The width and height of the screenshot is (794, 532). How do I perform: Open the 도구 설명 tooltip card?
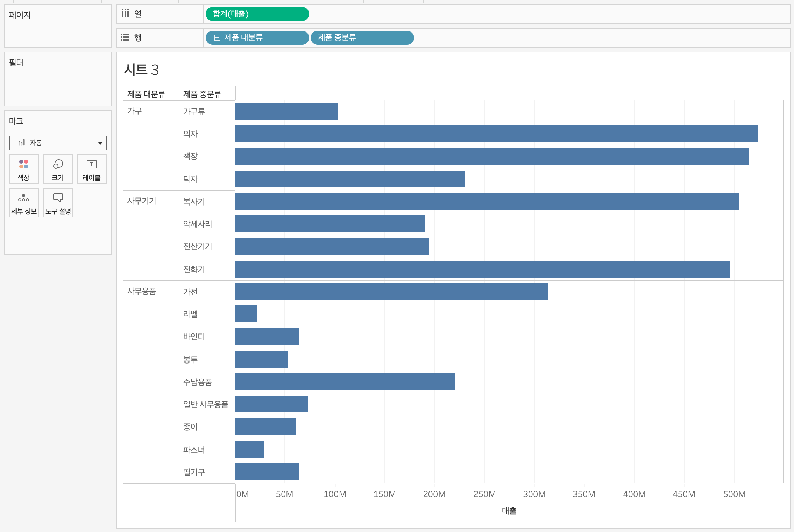[58, 203]
